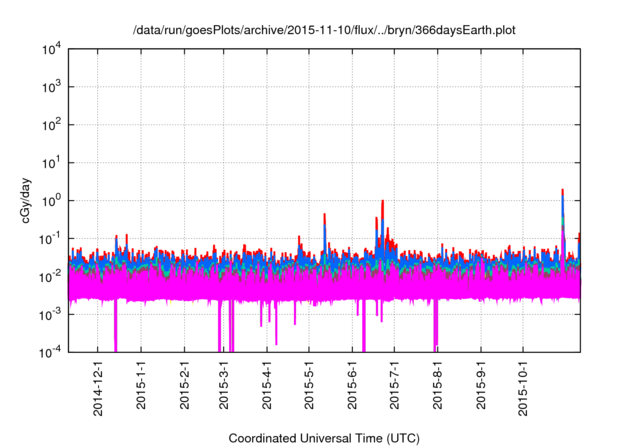This screenshot has width=640, height=448.
Task: Click the y-axis tick label 10^0
Action: pyautogui.click(x=50, y=201)
